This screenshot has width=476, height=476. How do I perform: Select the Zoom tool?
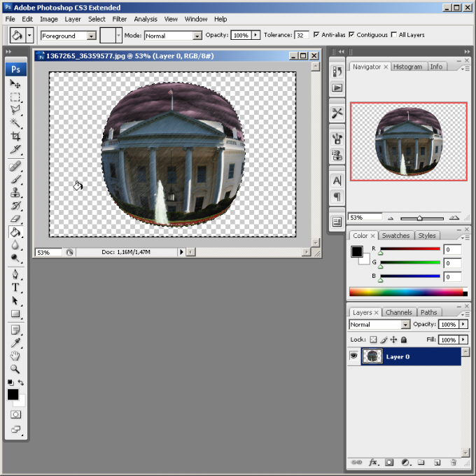pyautogui.click(x=15, y=369)
